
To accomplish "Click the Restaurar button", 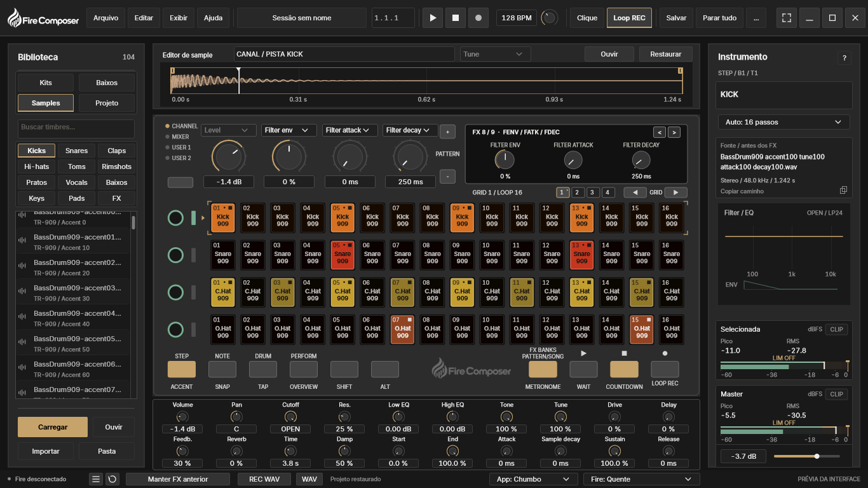I will point(666,54).
